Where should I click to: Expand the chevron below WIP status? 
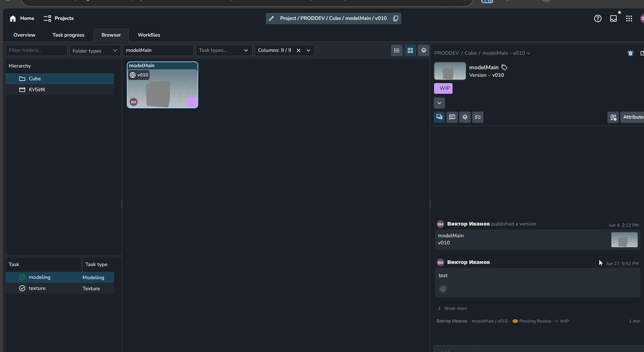click(x=439, y=103)
